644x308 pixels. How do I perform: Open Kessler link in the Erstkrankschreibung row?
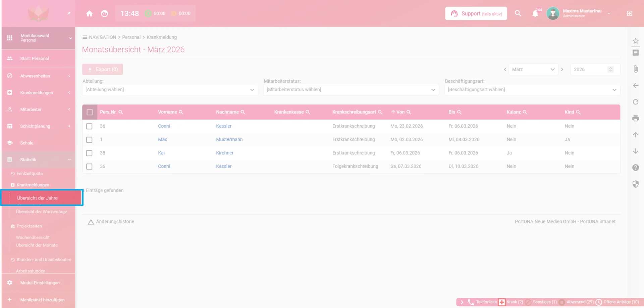(x=224, y=126)
